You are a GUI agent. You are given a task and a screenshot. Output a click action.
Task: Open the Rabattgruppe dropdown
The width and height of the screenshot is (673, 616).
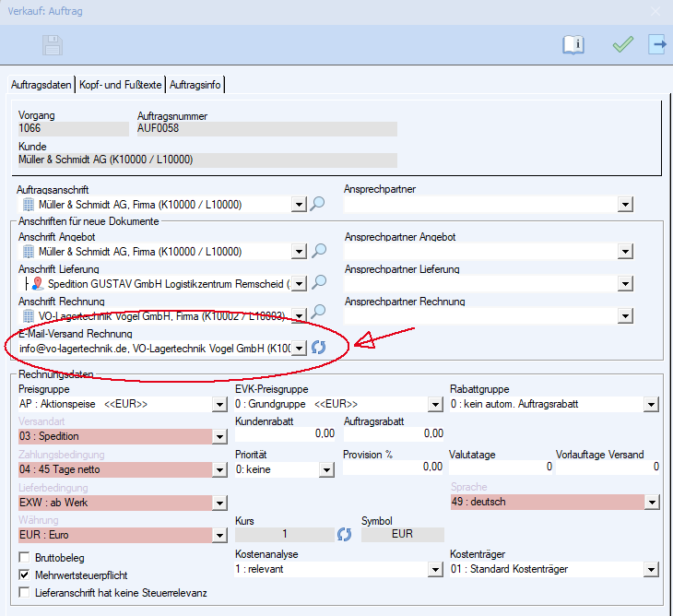[653, 404]
